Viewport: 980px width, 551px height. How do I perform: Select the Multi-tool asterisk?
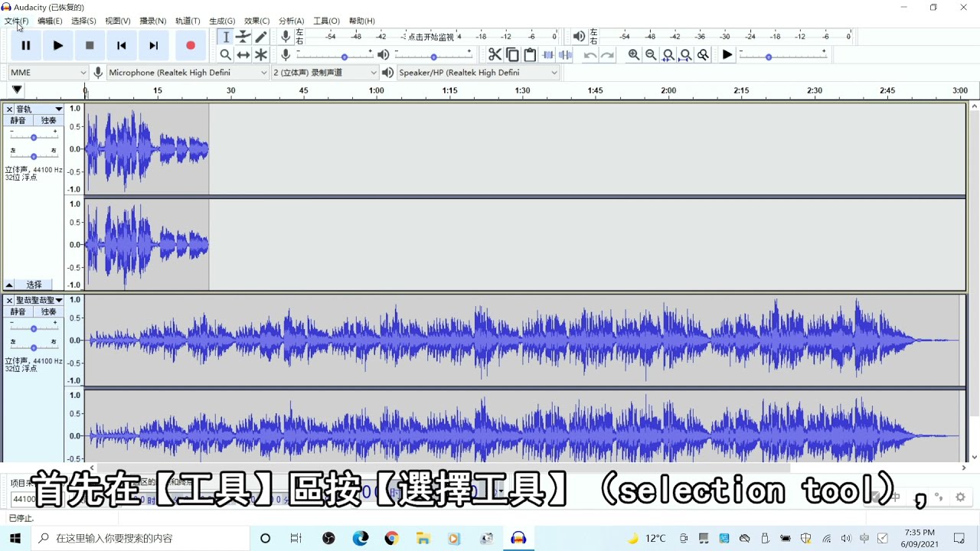pos(261,54)
